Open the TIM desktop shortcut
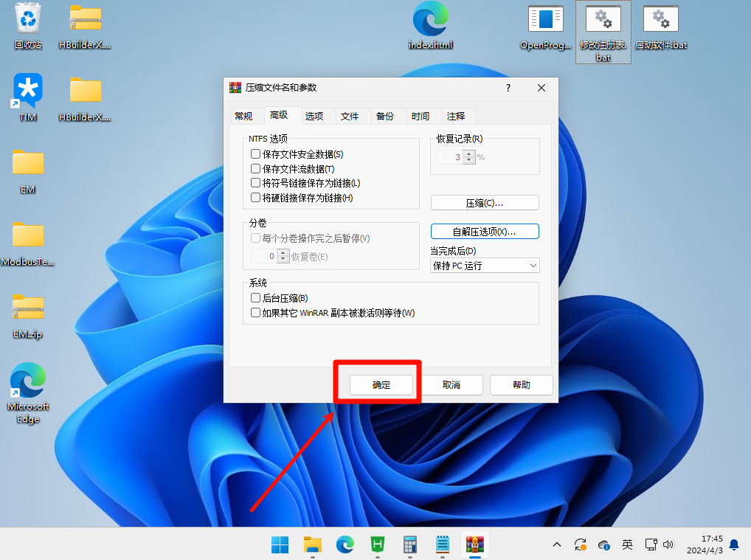The width and height of the screenshot is (751, 560). (x=28, y=99)
